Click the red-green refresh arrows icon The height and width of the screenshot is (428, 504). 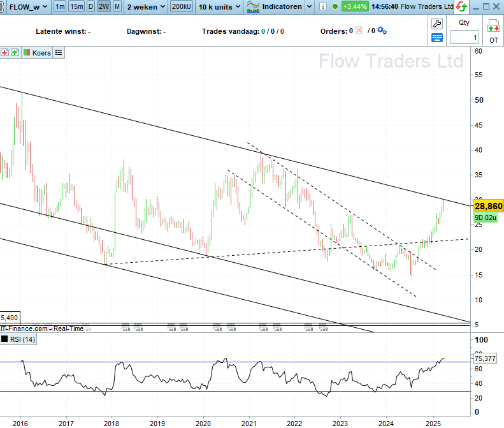(x=462, y=6)
